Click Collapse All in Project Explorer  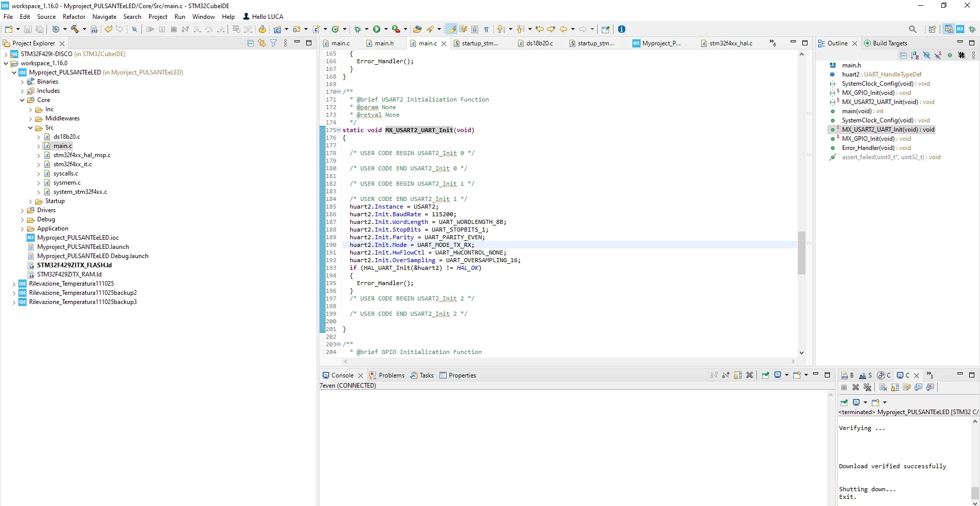(250, 43)
